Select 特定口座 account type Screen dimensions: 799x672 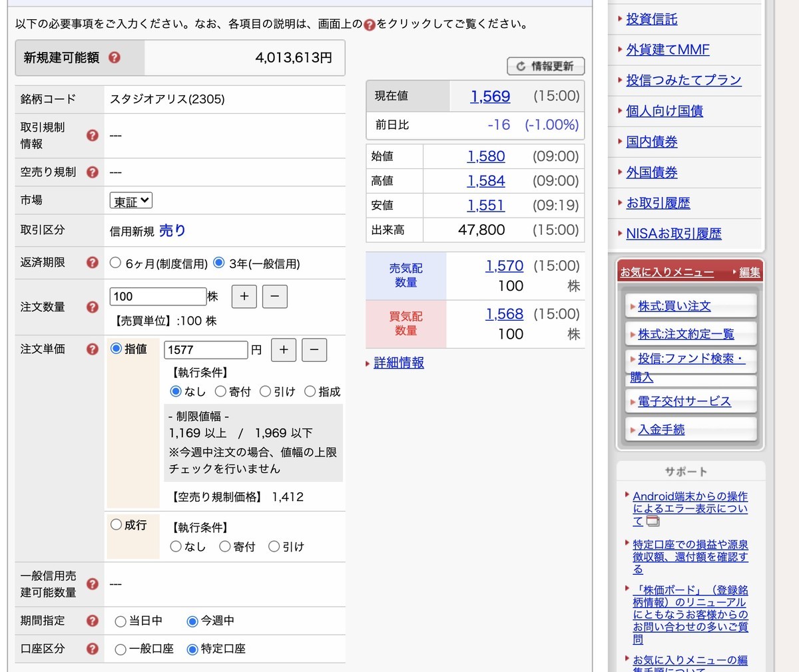click(x=192, y=649)
